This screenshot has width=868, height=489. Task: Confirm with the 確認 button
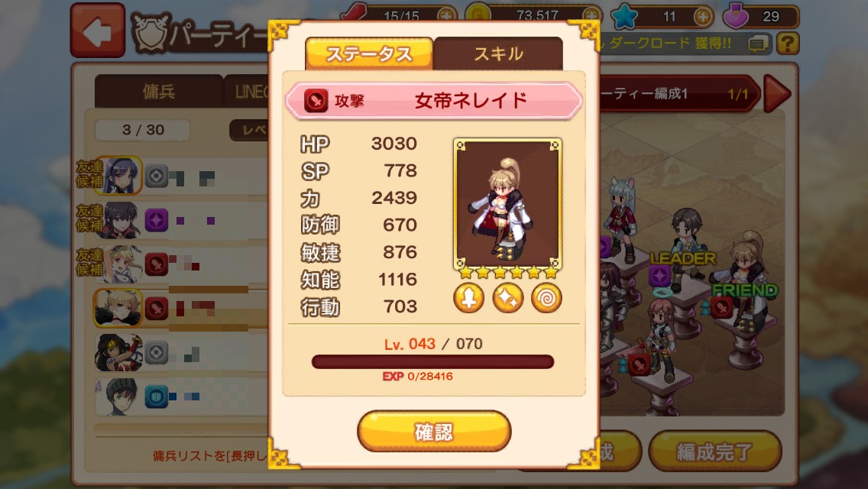click(434, 432)
